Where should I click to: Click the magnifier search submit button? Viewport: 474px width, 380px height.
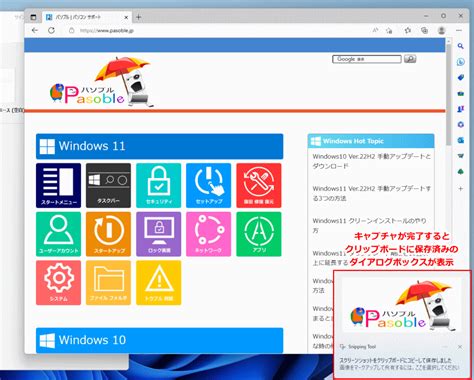pos(410,59)
